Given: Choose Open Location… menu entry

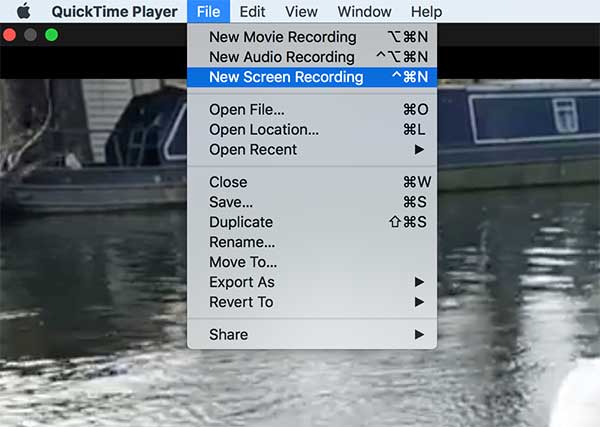Looking at the screenshot, I should click(x=312, y=130).
